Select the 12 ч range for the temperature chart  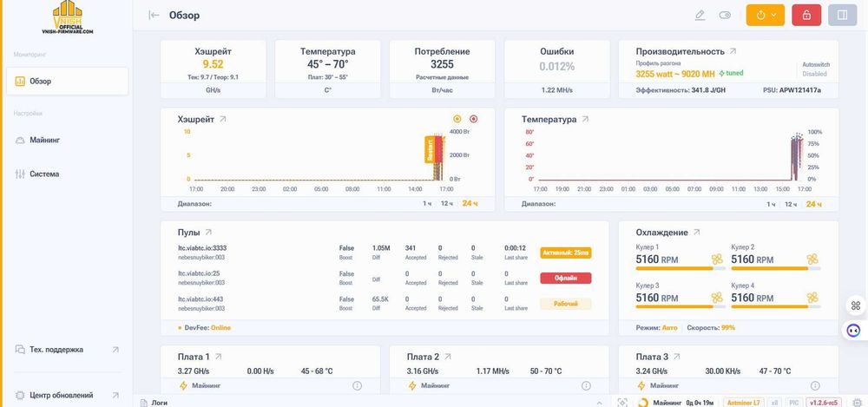(790, 204)
